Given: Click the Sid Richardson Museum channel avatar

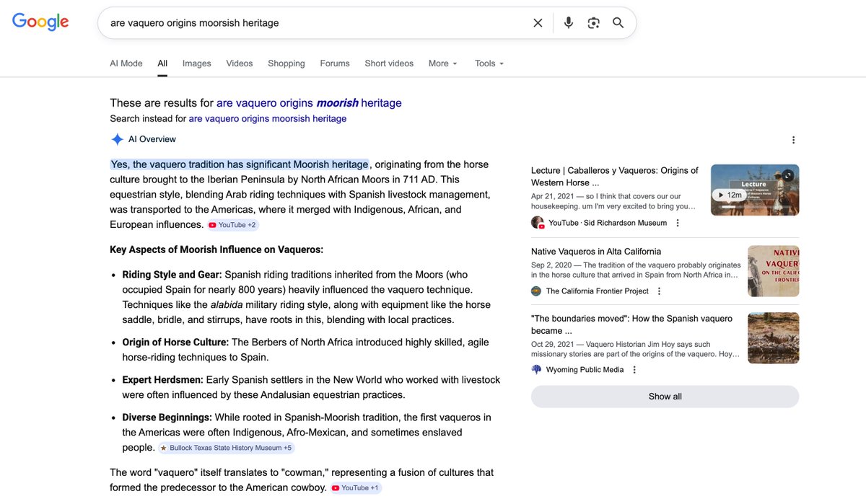Looking at the screenshot, I should click(x=538, y=223).
